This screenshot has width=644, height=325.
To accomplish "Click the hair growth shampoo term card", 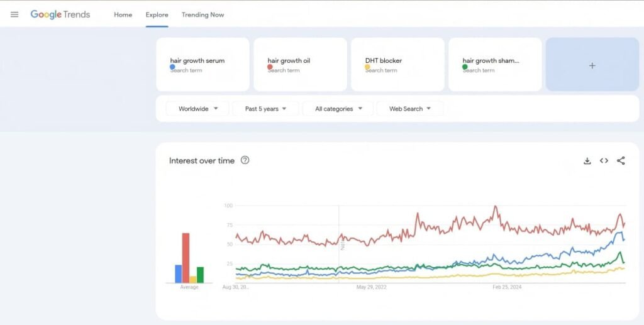I will tap(495, 65).
